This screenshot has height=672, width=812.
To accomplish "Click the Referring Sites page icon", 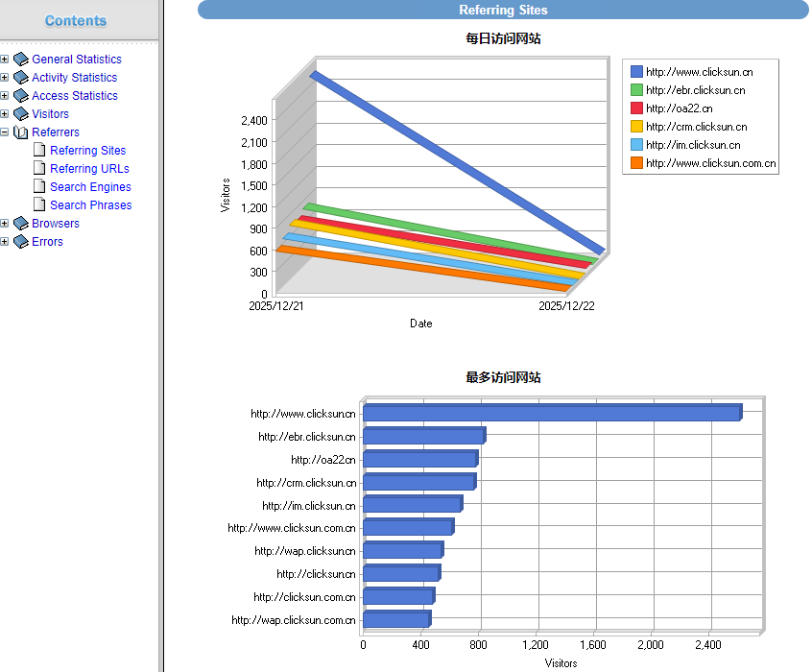I will click(39, 151).
